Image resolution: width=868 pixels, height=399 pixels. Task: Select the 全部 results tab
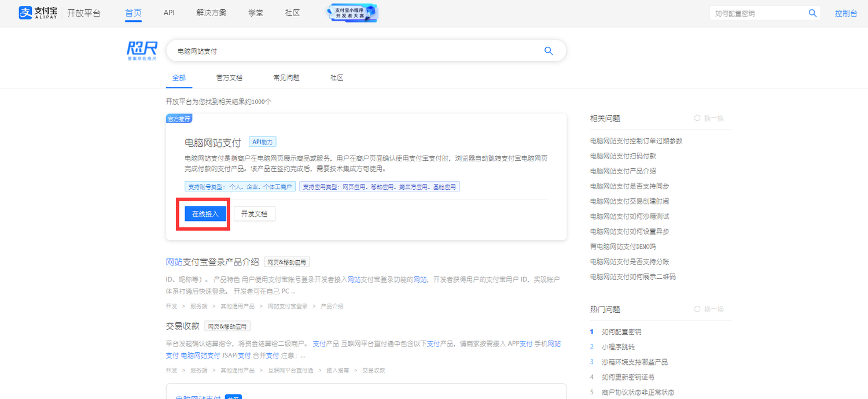pyautogui.click(x=179, y=77)
